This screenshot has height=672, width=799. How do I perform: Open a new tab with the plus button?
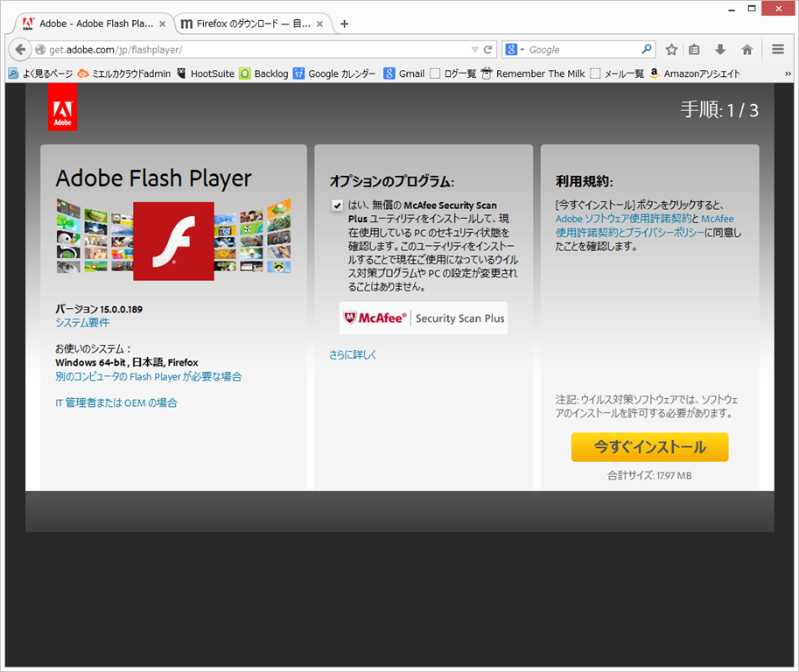tap(345, 24)
